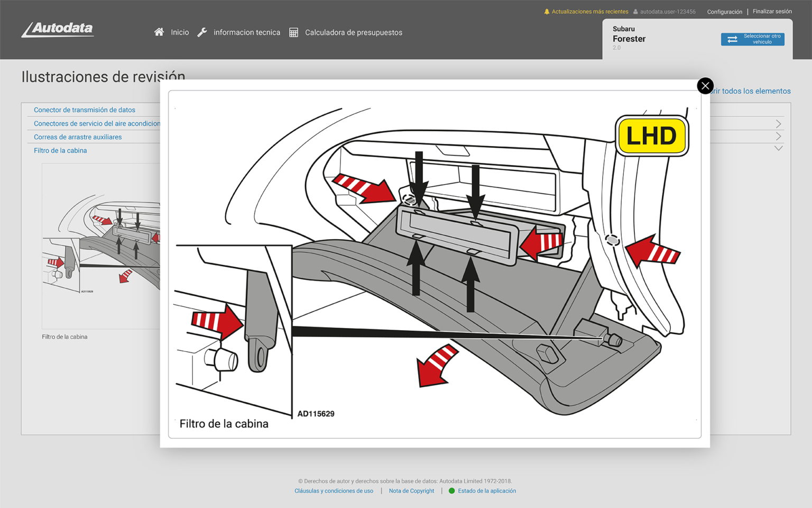Screen dimensions: 812x508
Task: Collapse the Filtro de la cabina chevron
Action: [778, 149]
